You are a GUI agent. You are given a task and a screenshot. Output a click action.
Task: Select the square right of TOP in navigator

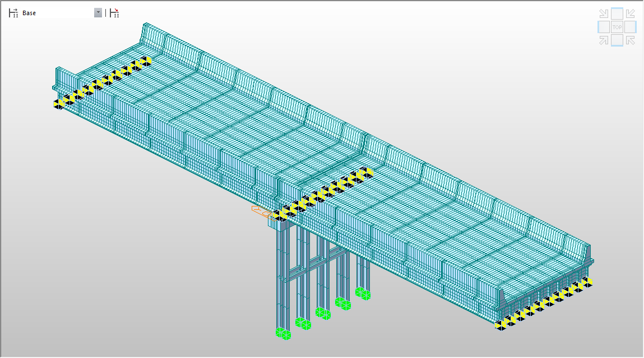(631, 27)
